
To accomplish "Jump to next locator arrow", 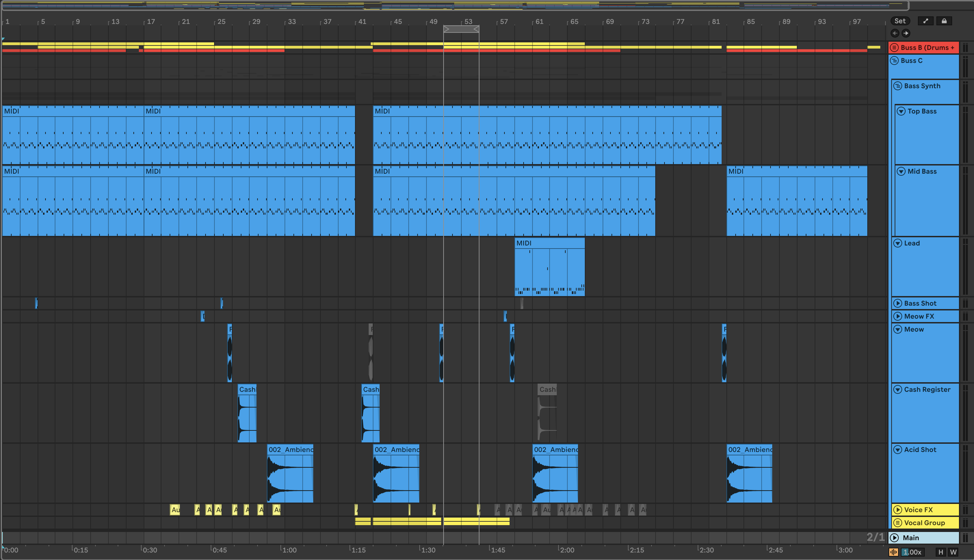I will (x=906, y=33).
